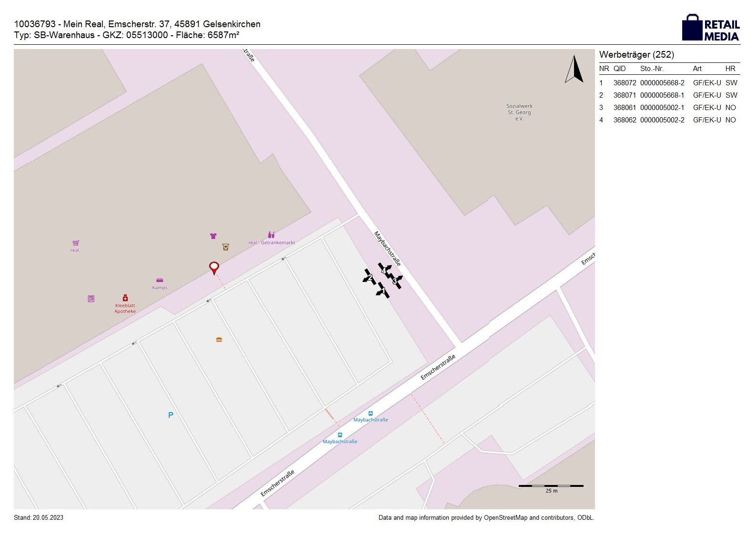The width and height of the screenshot is (756, 535).
Task: Click the Werbeträger (252) heading
Action: tap(636, 55)
